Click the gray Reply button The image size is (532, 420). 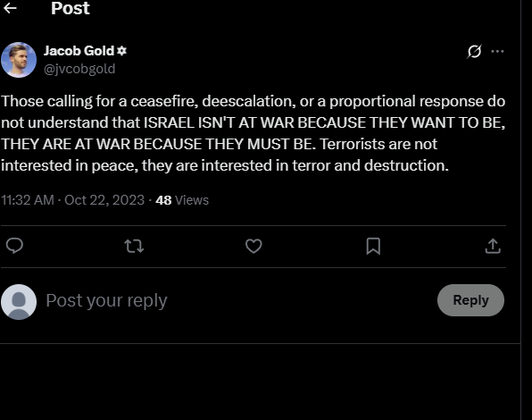click(470, 300)
